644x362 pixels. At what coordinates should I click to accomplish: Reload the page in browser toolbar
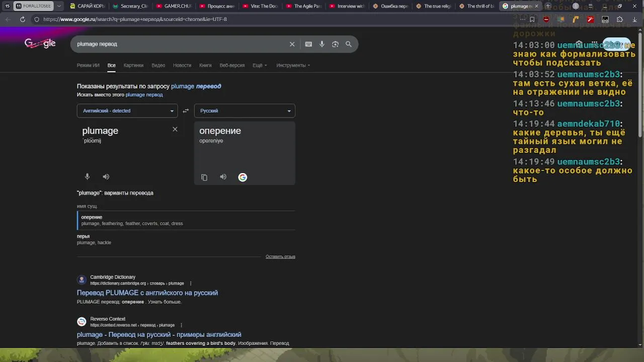click(23, 19)
